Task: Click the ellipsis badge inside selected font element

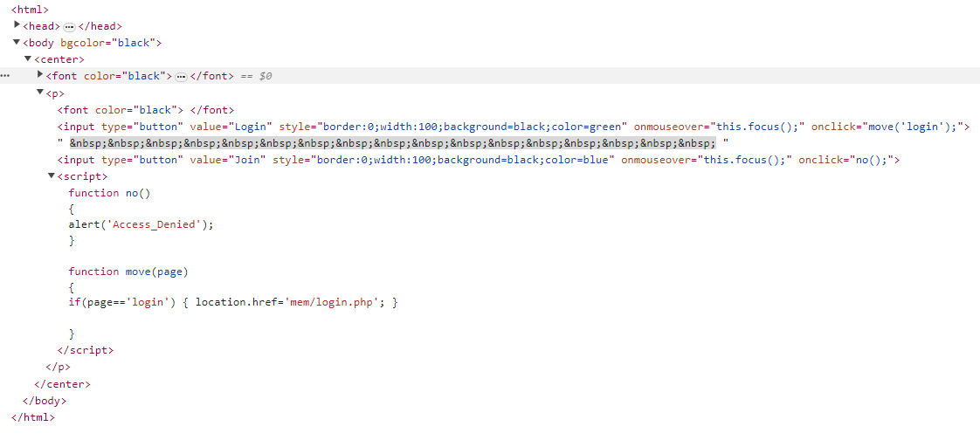Action: pos(181,77)
